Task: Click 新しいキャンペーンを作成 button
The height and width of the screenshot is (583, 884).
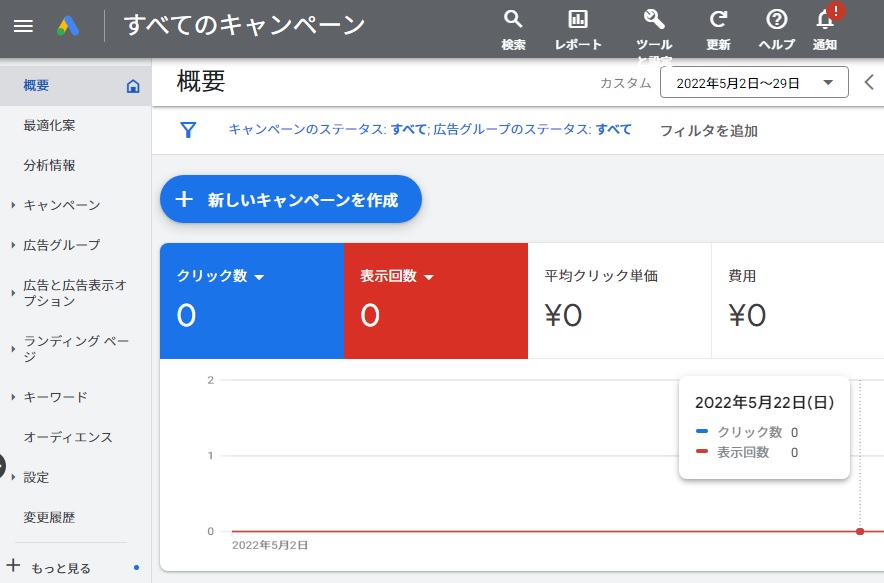Action: [291, 200]
